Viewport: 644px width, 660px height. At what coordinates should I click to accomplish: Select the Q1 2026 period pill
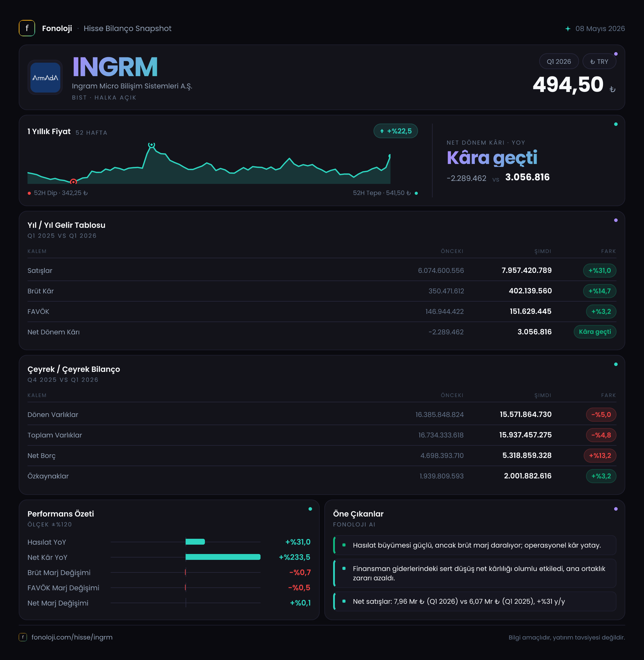559,61
